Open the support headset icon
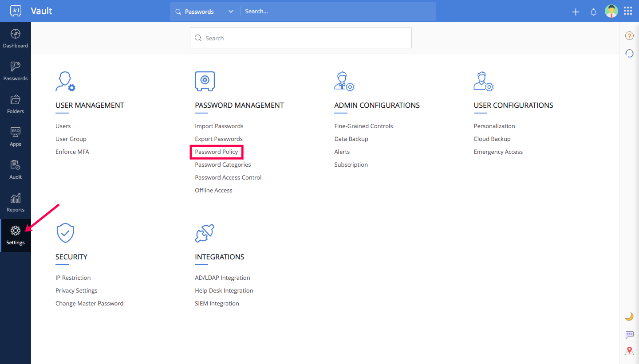The height and width of the screenshot is (364, 639). point(629,54)
